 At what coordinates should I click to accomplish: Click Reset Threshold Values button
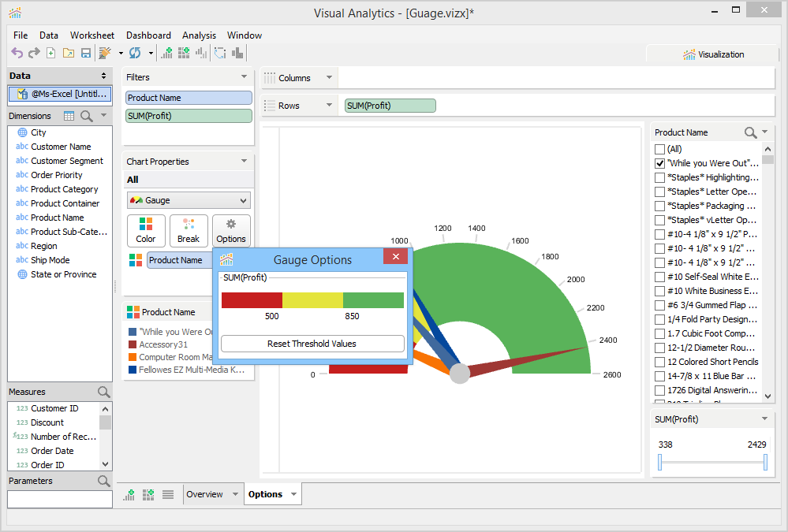pyautogui.click(x=312, y=344)
